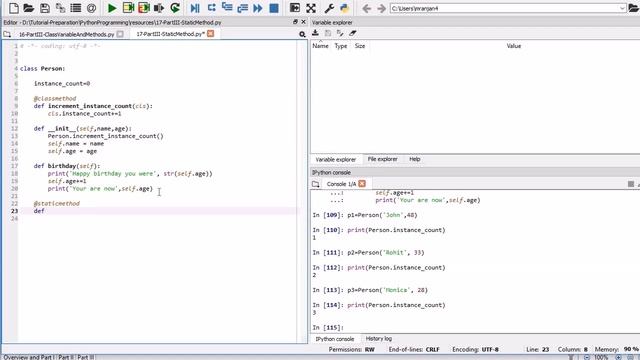The image size is (640, 360).
Task: Switch to Variable explorer tab
Action: click(x=336, y=159)
